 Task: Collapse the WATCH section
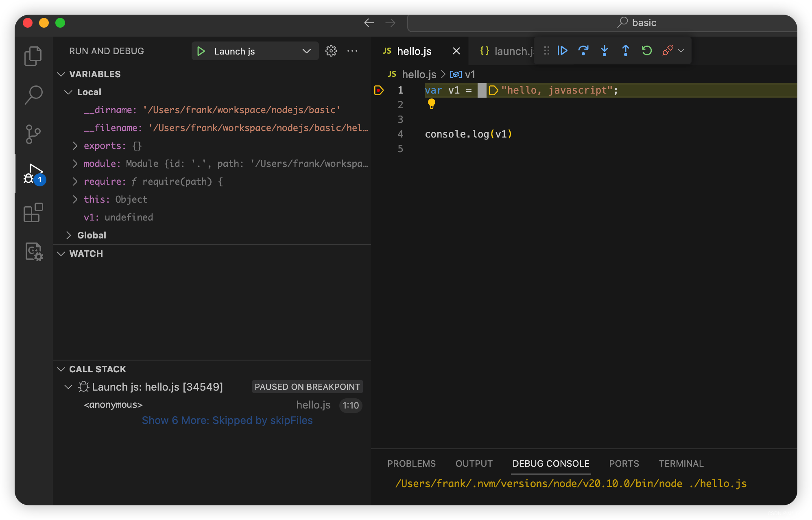click(61, 253)
